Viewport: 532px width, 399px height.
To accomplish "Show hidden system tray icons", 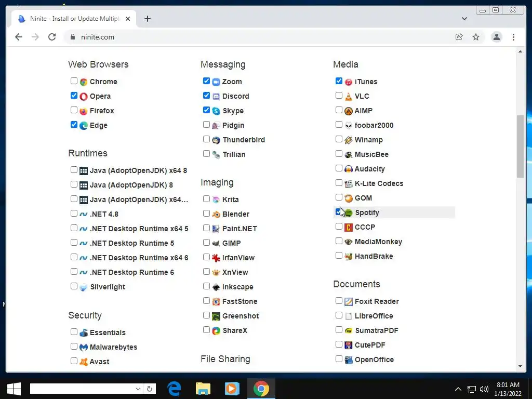I will [458, 389].
